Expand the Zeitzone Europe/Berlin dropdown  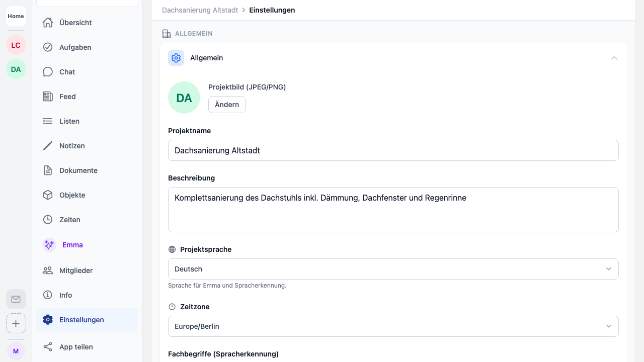tap(393, 326)
